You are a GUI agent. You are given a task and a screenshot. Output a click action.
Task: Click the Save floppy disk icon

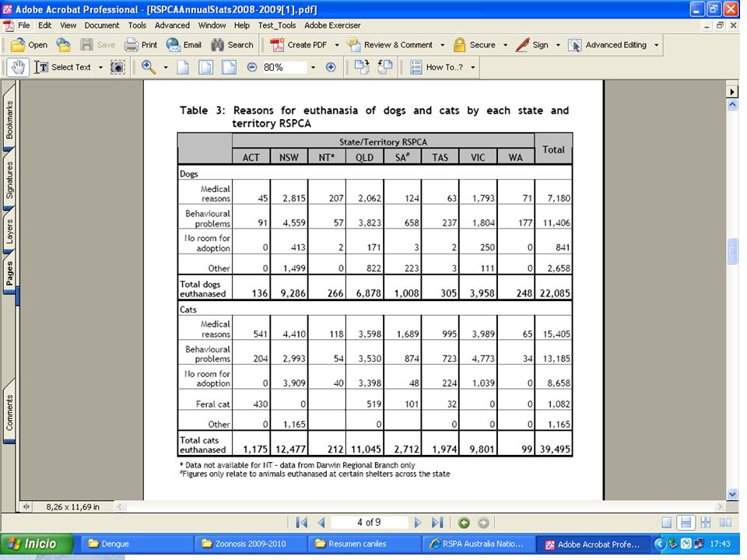click(x=86, y=45)
